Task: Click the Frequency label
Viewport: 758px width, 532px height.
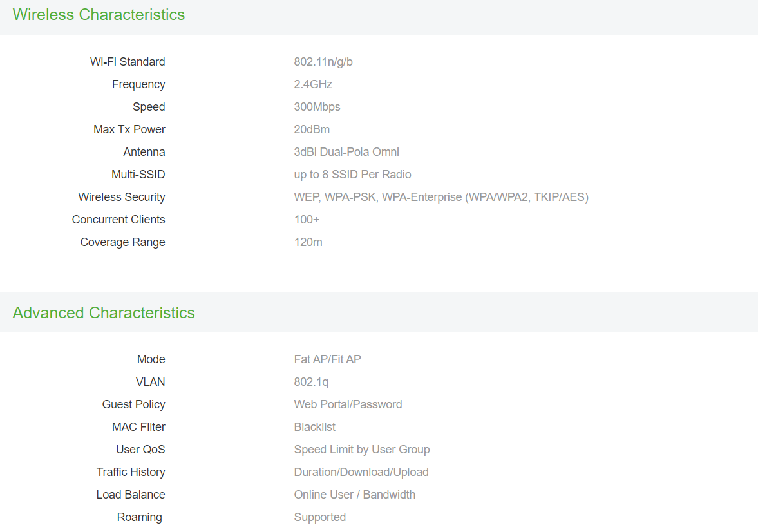Action: [138, 84]
